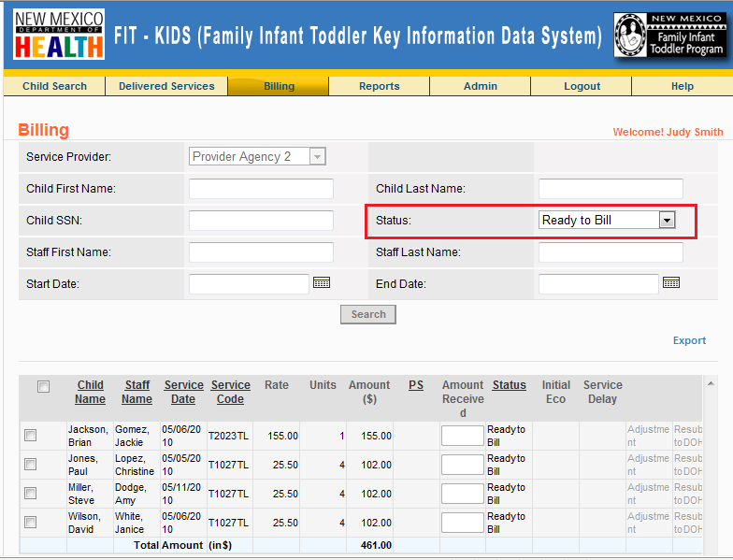Click the Family Infant Toddler Program logo

[669, 35]
